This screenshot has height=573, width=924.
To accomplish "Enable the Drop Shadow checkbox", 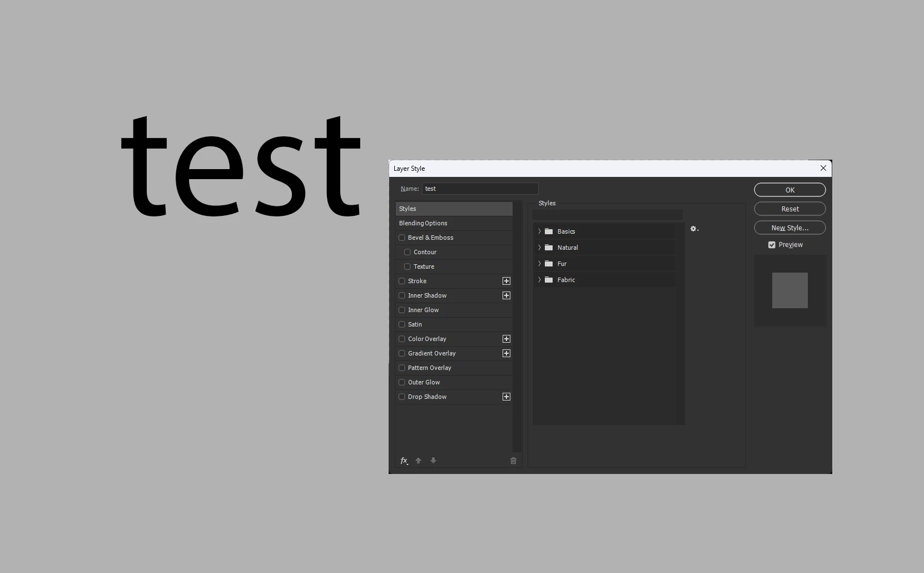I will (402, 397).
